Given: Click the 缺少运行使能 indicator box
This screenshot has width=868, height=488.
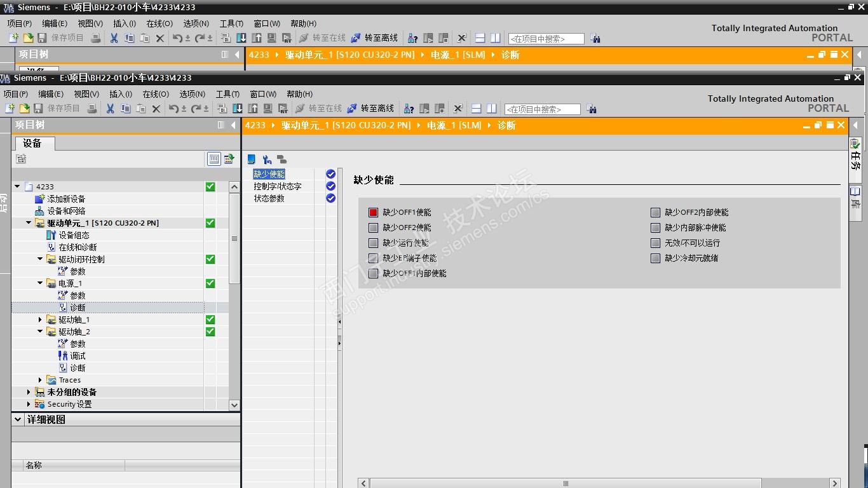Looking at the screenshot, I should click(x=373, y=243).
